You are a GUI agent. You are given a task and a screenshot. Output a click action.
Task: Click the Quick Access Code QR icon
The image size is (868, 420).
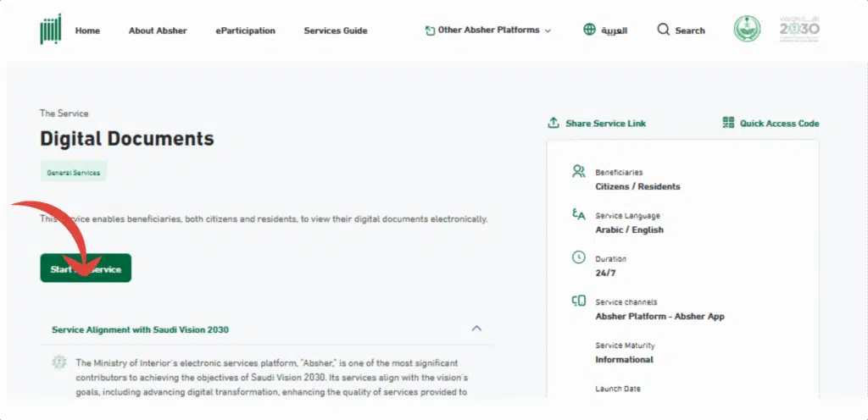(x=728, y=123)
